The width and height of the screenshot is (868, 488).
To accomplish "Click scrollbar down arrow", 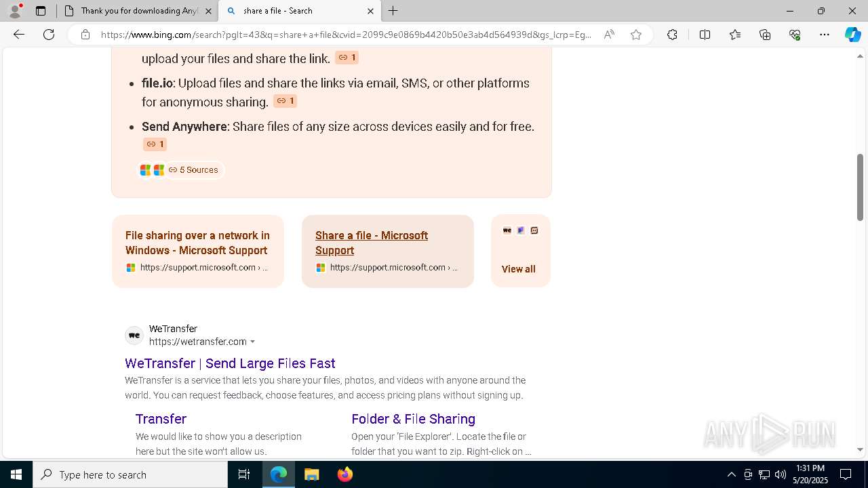I will coord(860,450).
